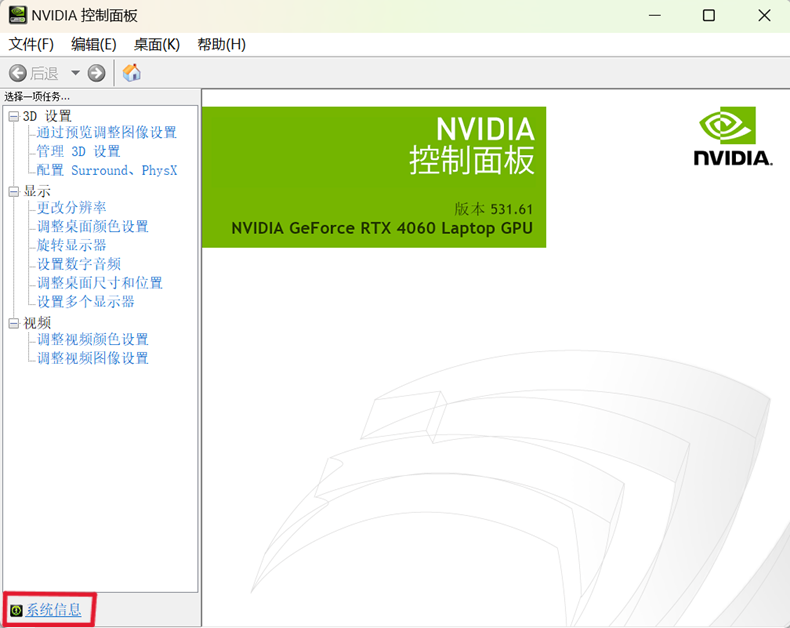Collapse the 显示 tree node
This screenshot has width=790, height=628.
click(x=14, y=192)
